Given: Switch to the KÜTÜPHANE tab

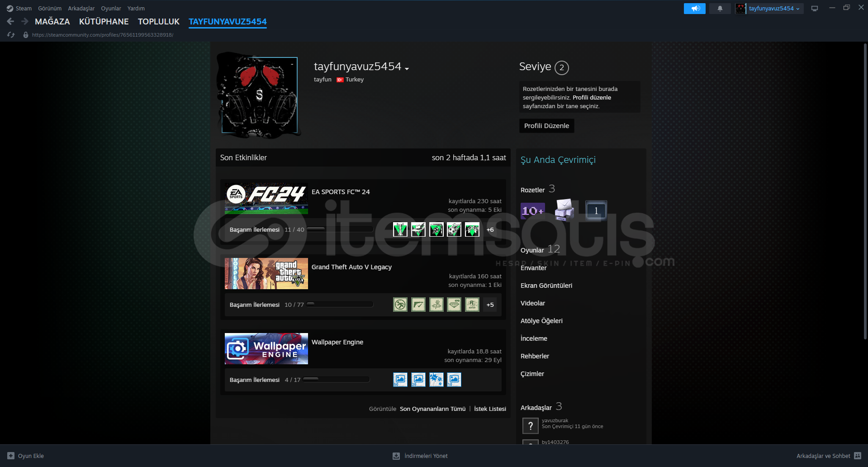Looking at the screenshot, I should 104,21.
